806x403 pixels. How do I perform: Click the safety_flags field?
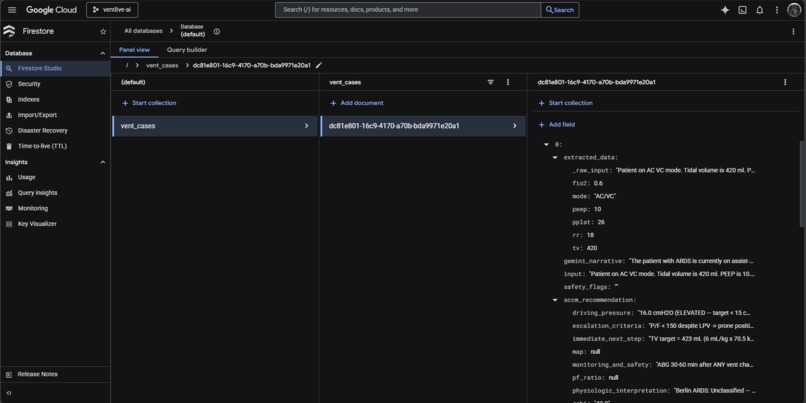coord(591,287)
